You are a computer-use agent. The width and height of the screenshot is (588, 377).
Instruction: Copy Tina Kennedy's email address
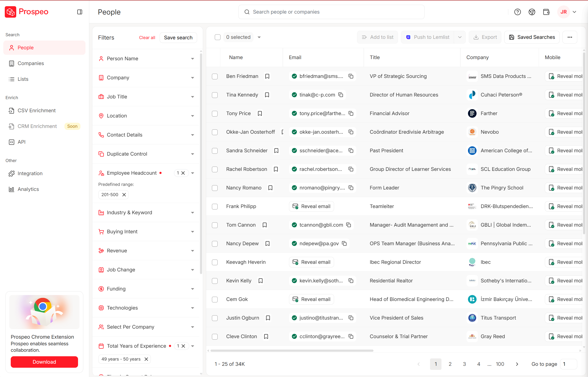tap(341, 95)
